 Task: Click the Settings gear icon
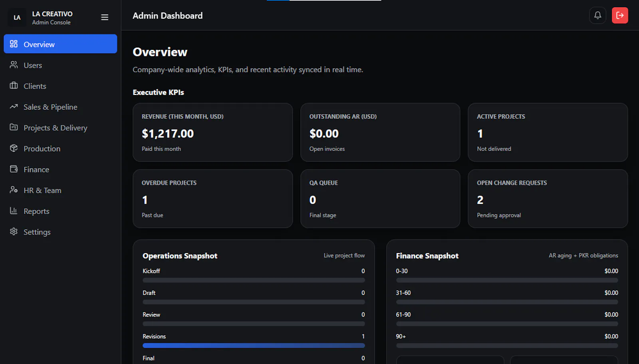tap(14, 231)
